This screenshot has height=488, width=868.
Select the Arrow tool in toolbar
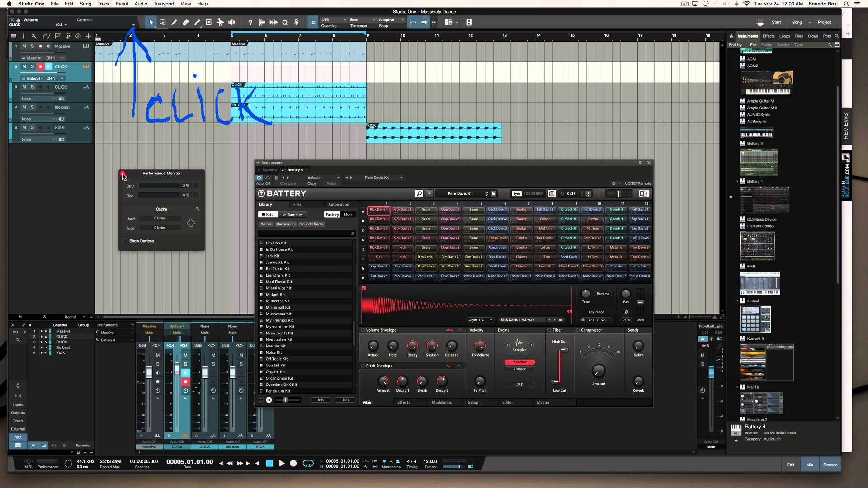[151, 22]
